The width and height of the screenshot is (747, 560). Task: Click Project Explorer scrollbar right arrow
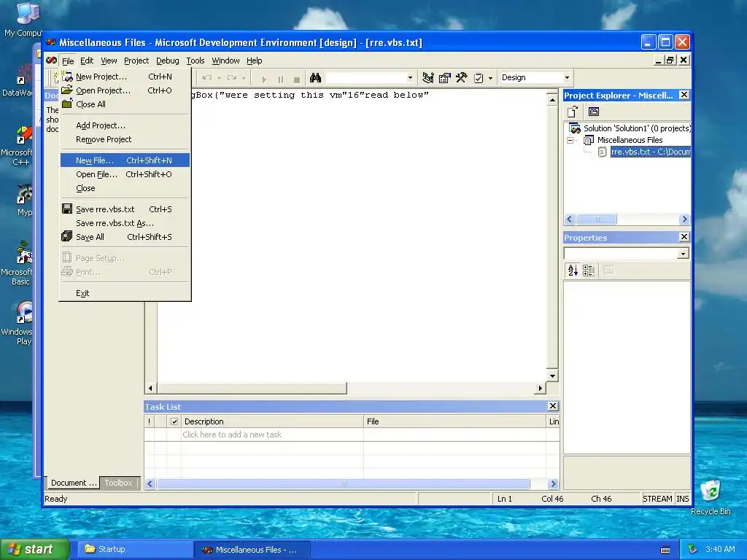click(x=684, y=219)
